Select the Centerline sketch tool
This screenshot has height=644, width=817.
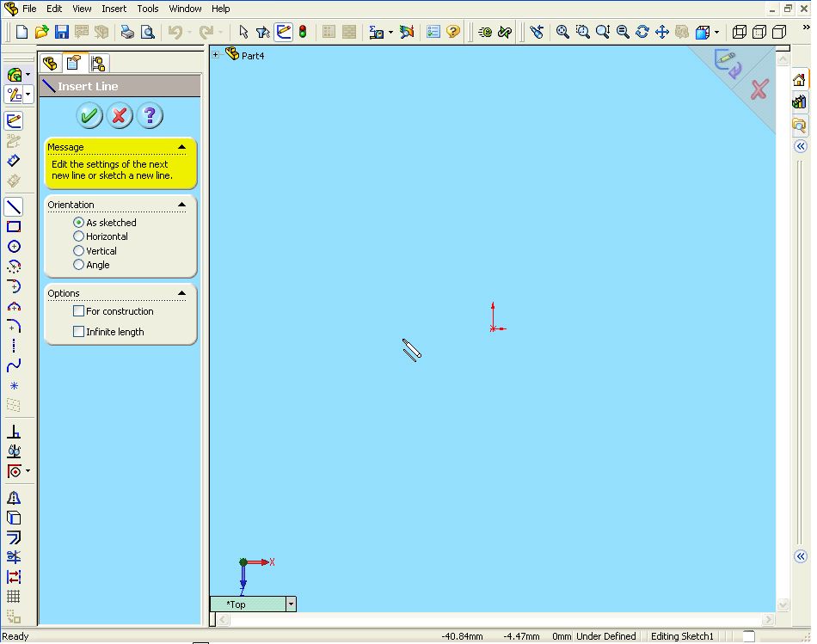point(14,346)
